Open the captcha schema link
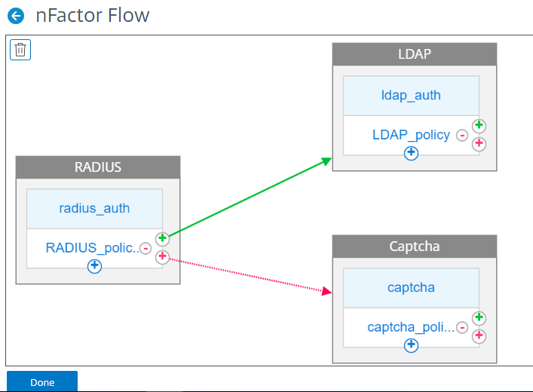Screen dimensions: 533x392 (411, 288)
